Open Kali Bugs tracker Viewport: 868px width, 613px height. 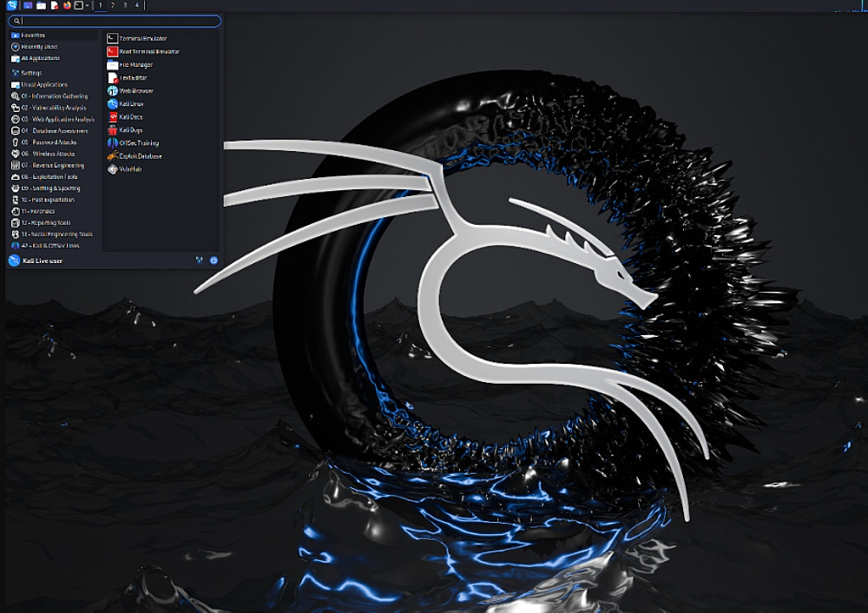(x=161, y=130)
